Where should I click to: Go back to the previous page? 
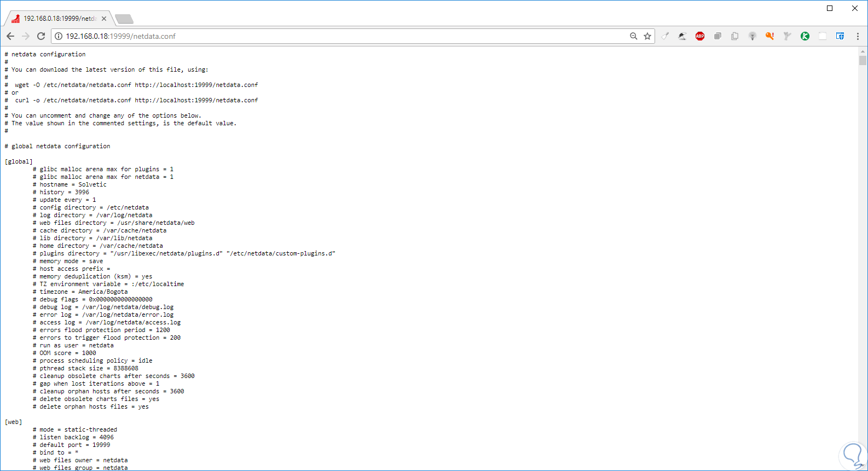(10, 36)
